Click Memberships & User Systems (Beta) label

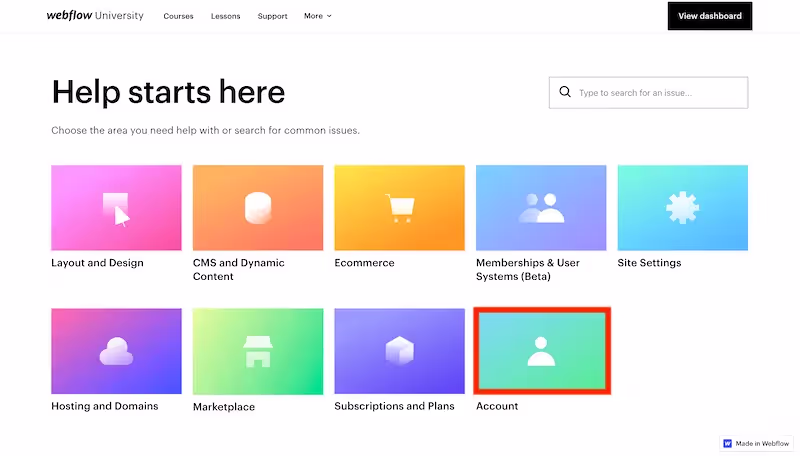(528, 269)
